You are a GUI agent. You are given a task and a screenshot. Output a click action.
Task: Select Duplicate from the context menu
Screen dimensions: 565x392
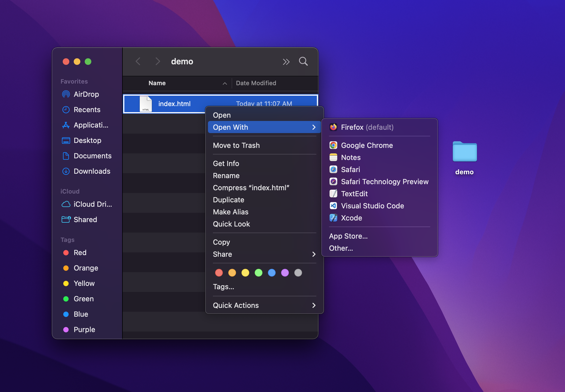(x=264, y=200)
